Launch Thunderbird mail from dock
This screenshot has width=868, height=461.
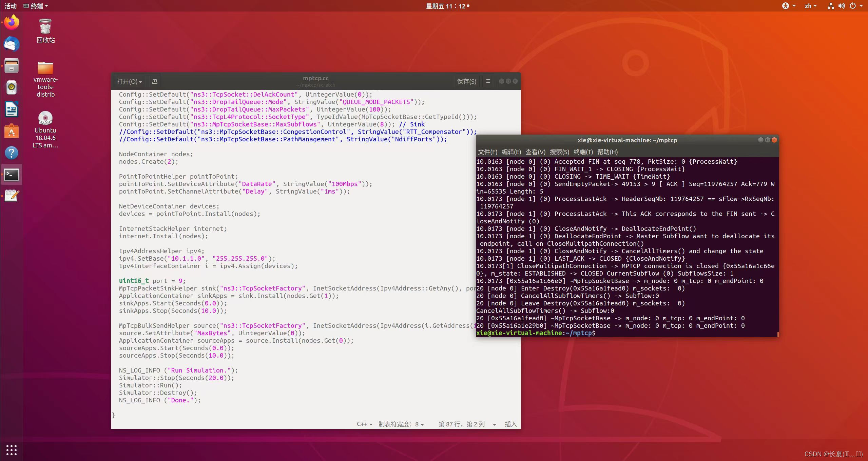click(12, 44)
